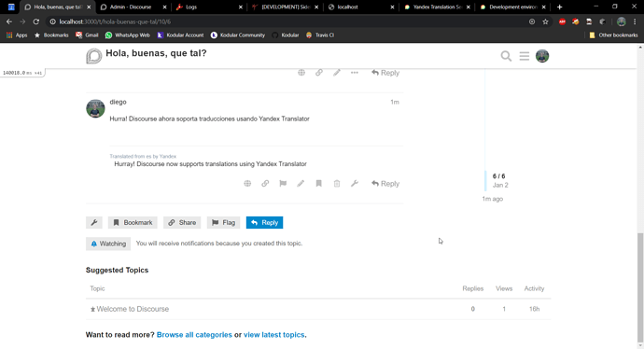This screenshot has height=349, width=644.
Task: Click the page vertical scrollbar thumb
Action: click(640, 286)
